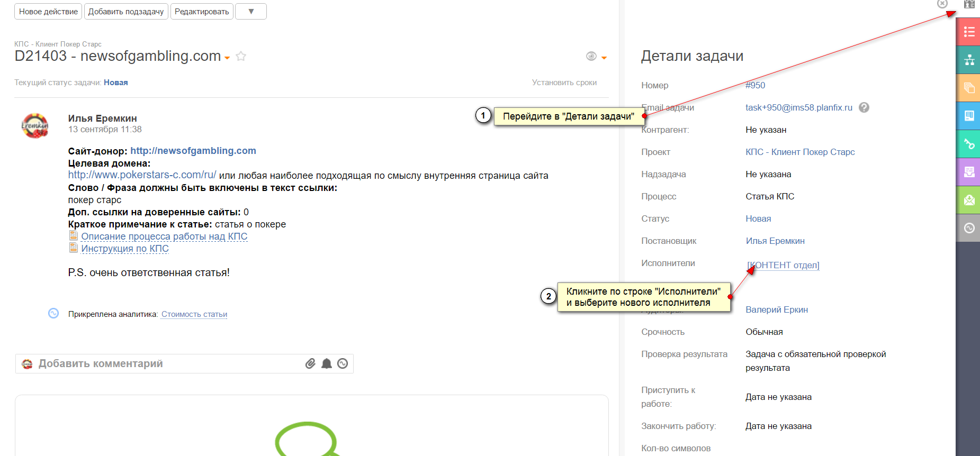Click the document icon beside Инструкция по КПС
980x456 pixels.
click(74, 248)
